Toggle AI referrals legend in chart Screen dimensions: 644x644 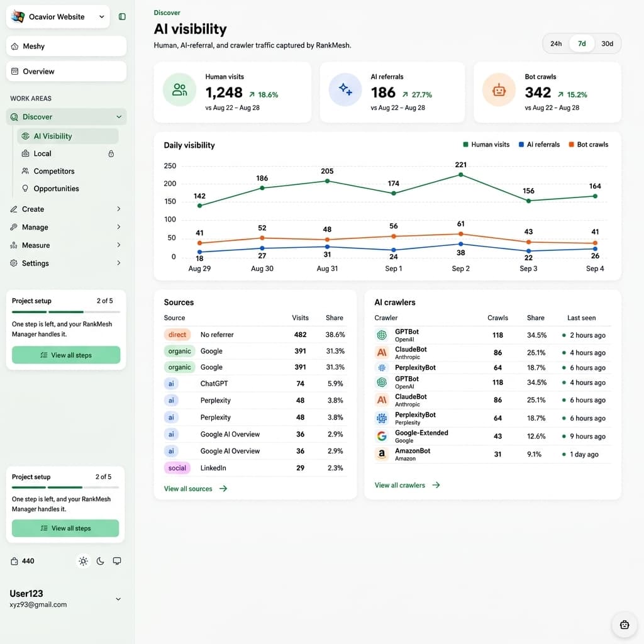539,145
